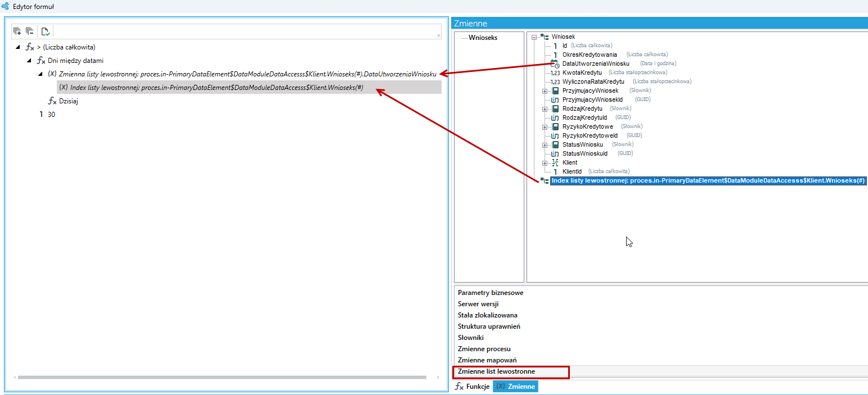868x395 pixels.
Task: Click the integer icon beside the value 30
Action: click(41, 114)
